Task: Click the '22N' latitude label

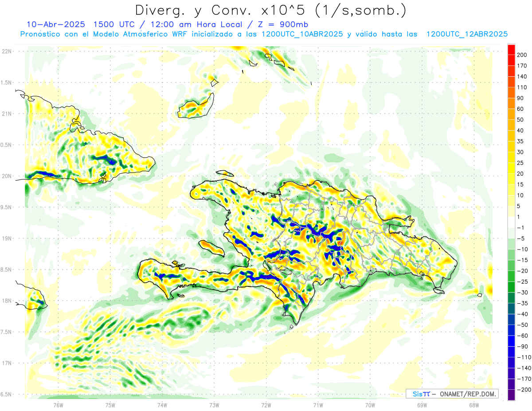Action: coord(6,51)
